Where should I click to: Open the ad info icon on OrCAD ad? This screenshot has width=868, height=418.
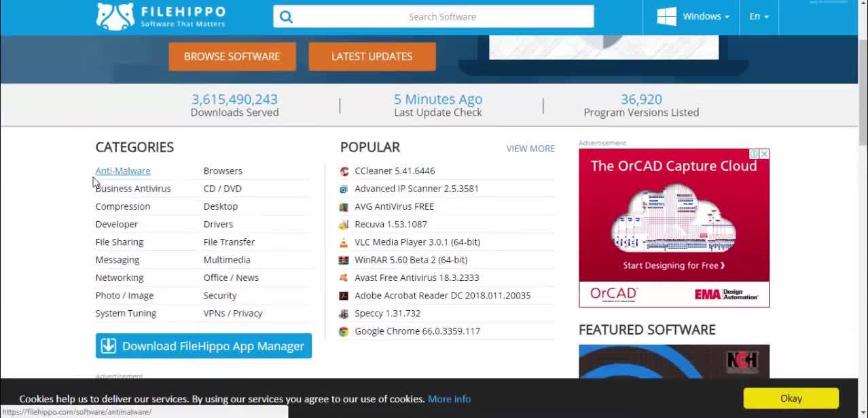(754, 154)
